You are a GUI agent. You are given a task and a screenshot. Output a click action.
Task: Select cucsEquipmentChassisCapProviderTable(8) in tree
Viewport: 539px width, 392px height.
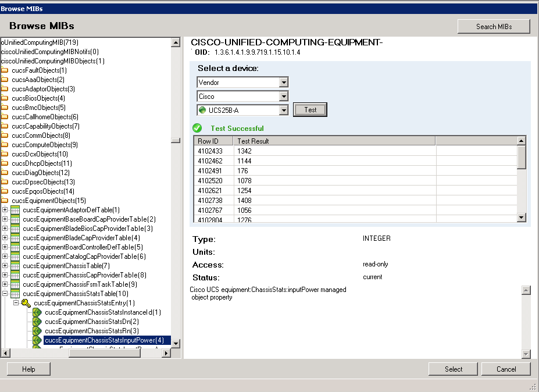(84, 275)
